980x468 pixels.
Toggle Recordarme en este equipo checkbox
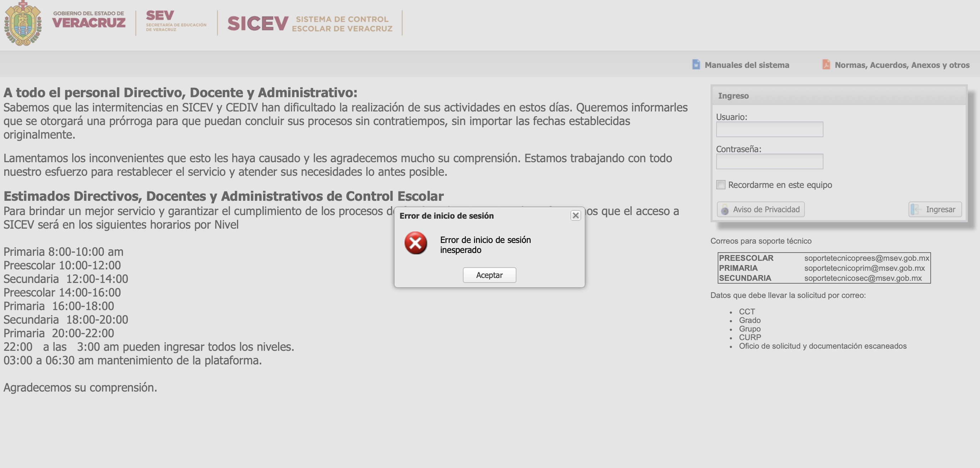(x=721, y=185)
